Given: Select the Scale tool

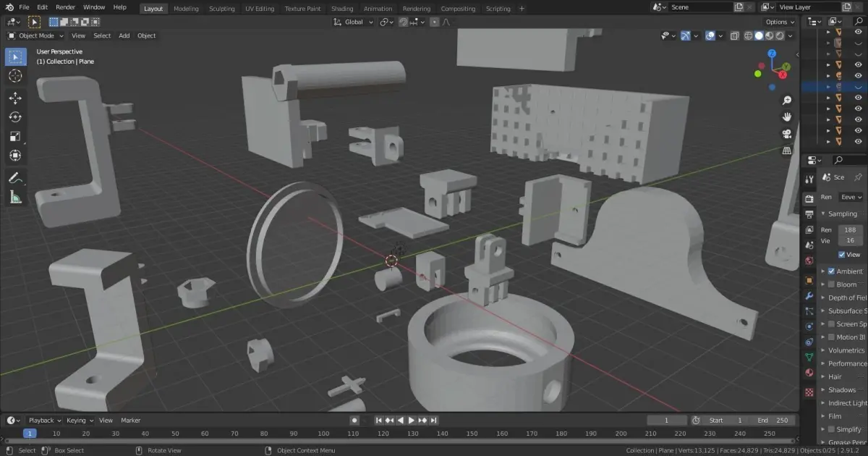Looking at the screenshot, I should click(x=15, y=136).
